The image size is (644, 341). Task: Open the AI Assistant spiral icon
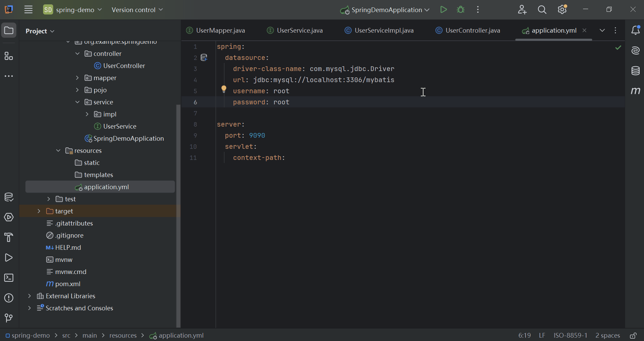click(636, 50)
